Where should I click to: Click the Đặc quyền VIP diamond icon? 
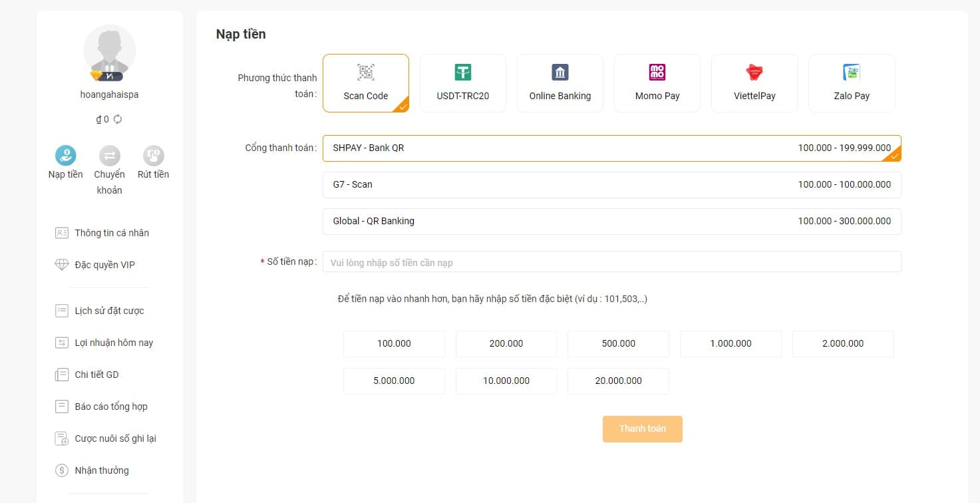pos(62,265)
